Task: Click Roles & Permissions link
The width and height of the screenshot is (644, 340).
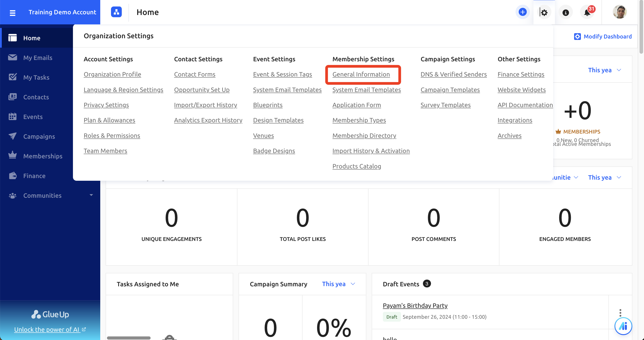Action: click(x=112, y=136)
